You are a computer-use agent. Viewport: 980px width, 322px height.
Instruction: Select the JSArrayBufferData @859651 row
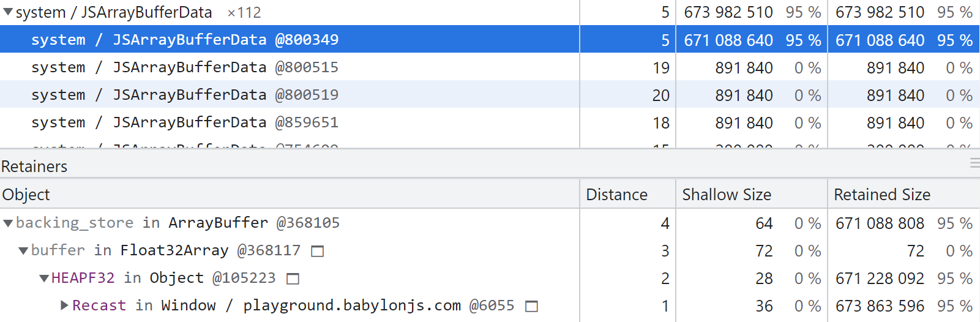[x=184, y=122]
